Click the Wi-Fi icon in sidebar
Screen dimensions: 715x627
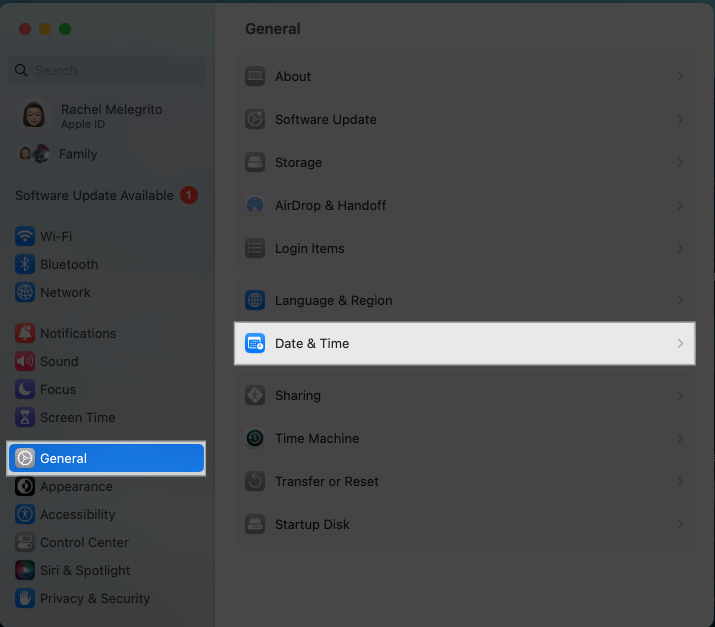pyautogui.click(x=25, y=236)
